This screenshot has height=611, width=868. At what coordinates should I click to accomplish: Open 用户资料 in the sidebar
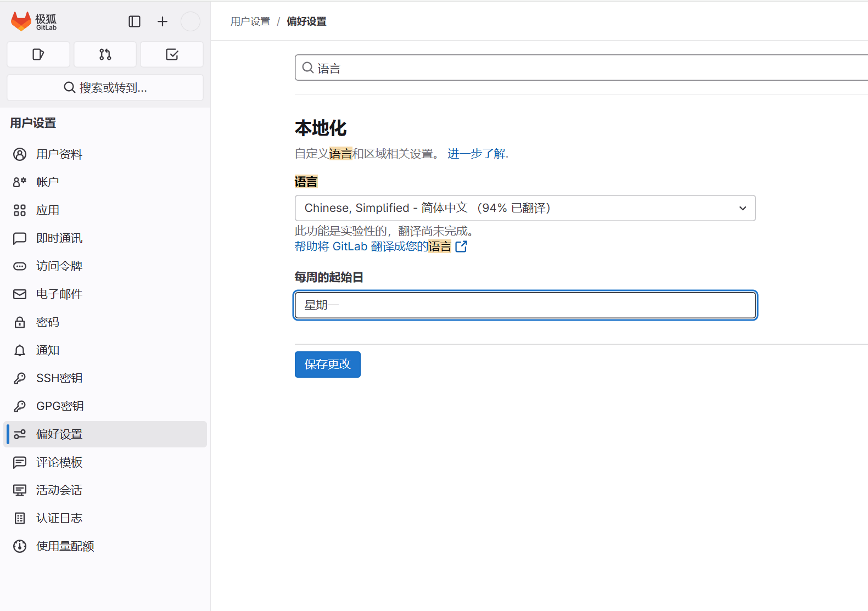click(x=105, y=154)
